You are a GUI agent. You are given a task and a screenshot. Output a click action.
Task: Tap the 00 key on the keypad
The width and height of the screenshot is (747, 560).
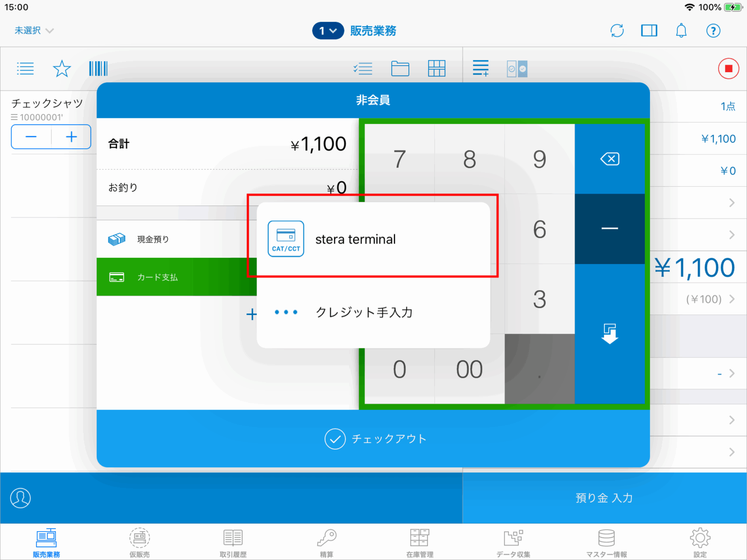point(469,369)
